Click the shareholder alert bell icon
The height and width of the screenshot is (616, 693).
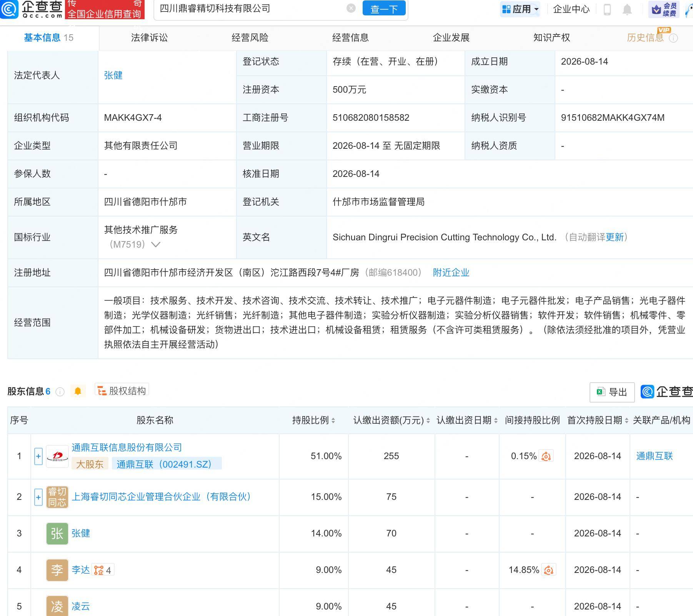(x=78, y=391)
